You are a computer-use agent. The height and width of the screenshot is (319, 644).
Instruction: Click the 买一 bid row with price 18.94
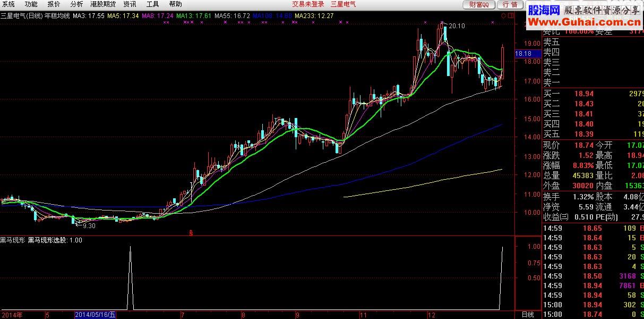(593, 94)
